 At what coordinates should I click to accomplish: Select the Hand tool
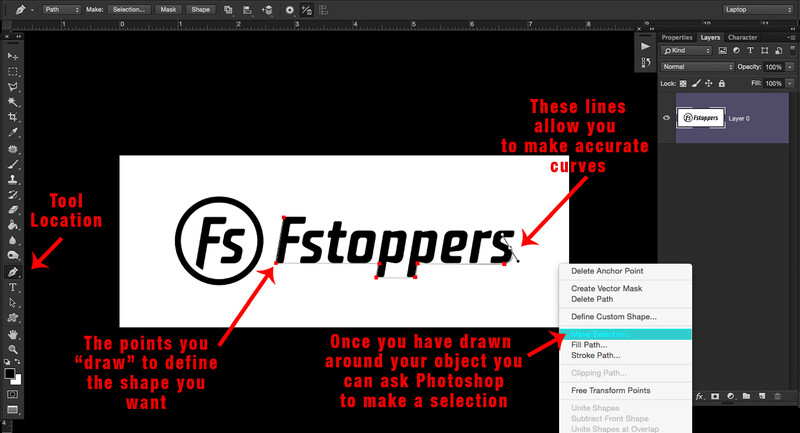[13, 335]
